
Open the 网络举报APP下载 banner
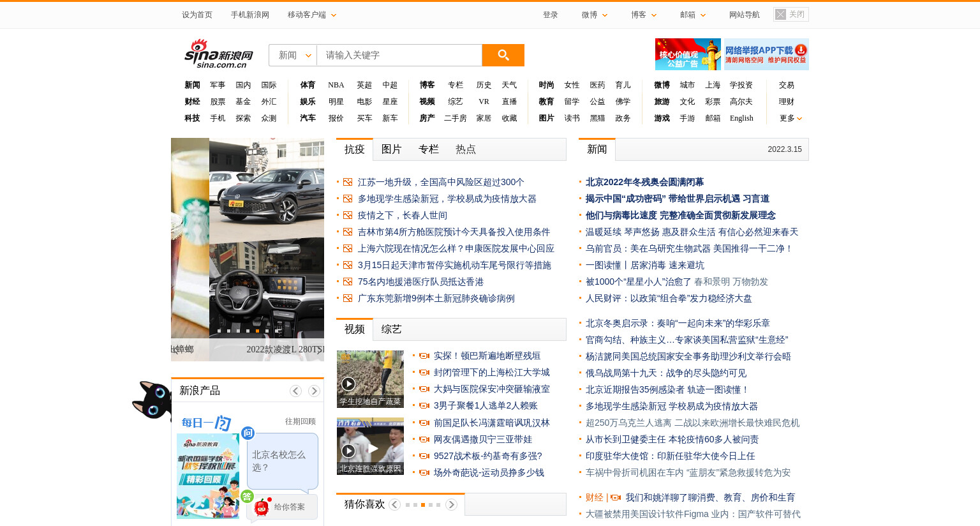point(766,54)
